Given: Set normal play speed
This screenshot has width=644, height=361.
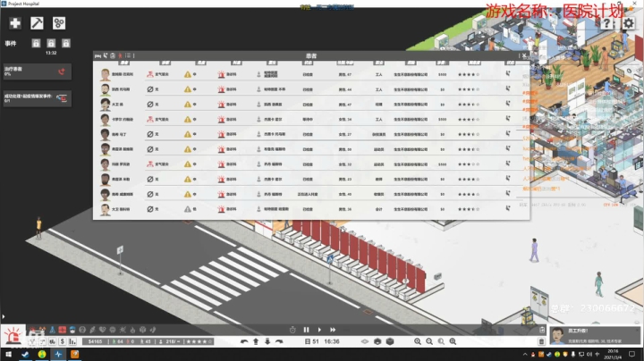Looking at the screenshot, I should pyautogui.click(x=319, y=330).
